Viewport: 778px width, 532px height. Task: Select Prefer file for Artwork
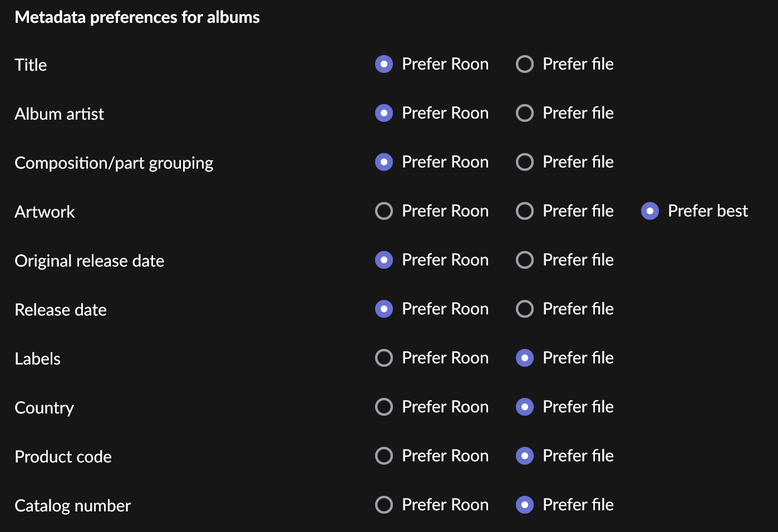[525, 211]
